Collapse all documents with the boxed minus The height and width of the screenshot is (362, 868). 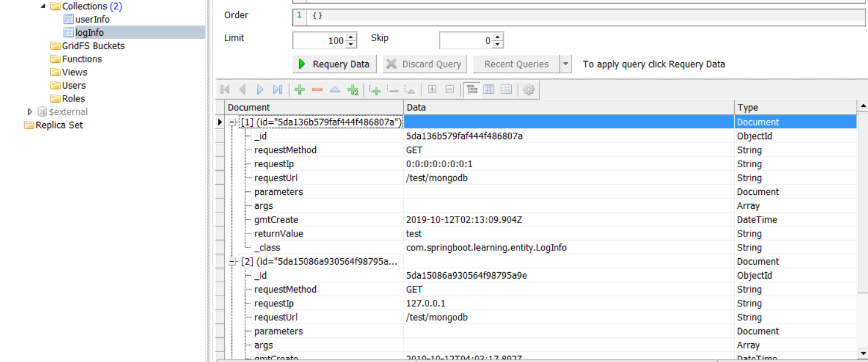[x=450, y=90]
